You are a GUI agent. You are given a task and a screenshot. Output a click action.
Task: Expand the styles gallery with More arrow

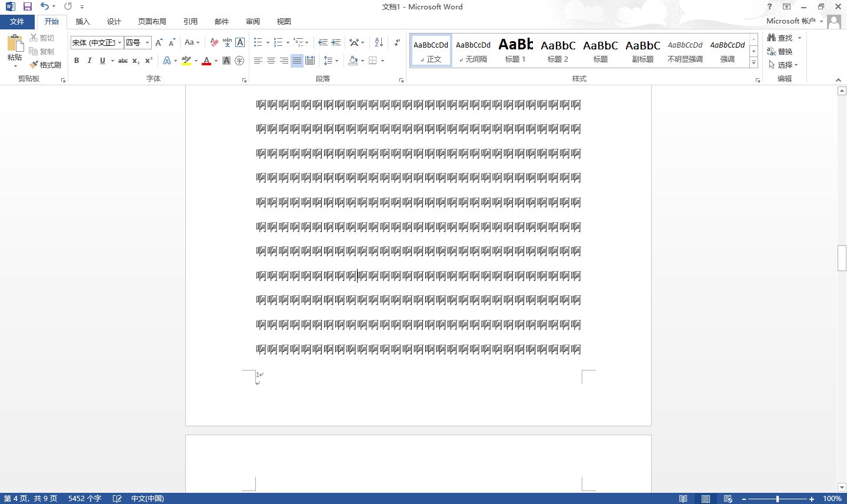click(753, 62)
